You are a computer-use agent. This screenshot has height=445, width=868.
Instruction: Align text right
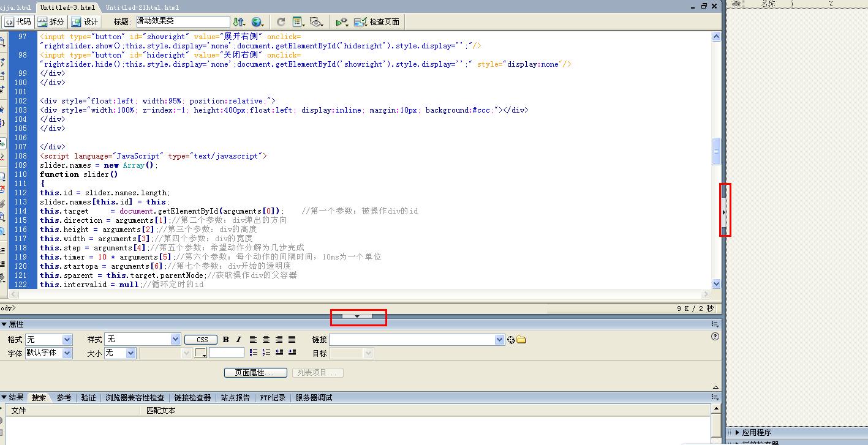point(279,340)
